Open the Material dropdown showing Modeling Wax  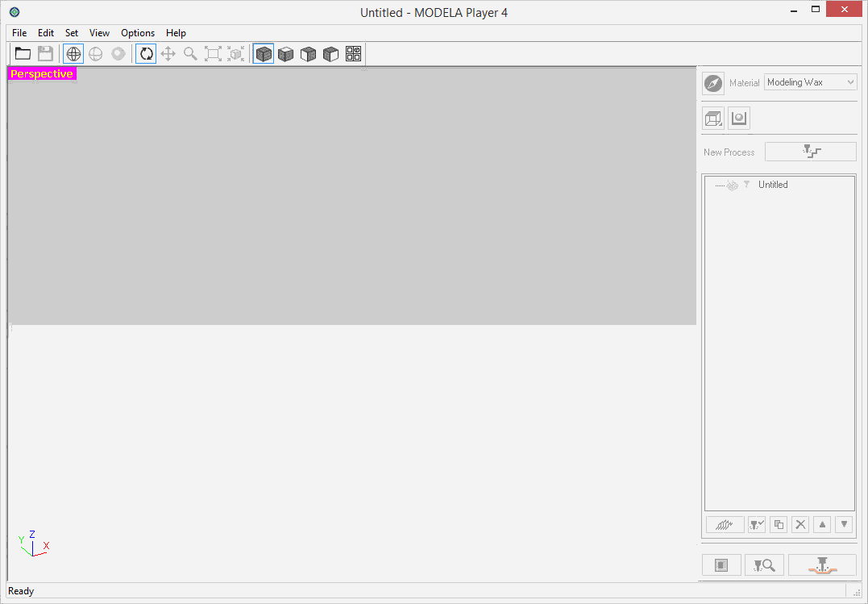[811, 82]
